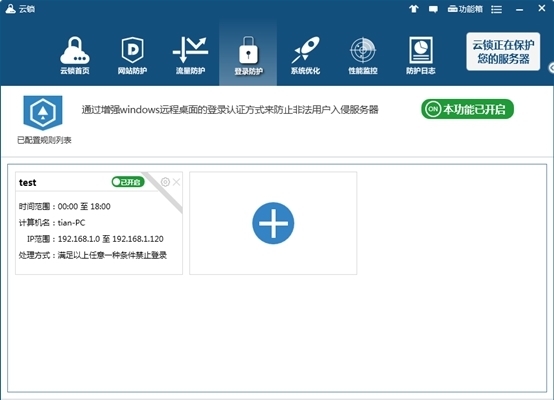Open the message feedback icon in title bar

tap(433, 9)
